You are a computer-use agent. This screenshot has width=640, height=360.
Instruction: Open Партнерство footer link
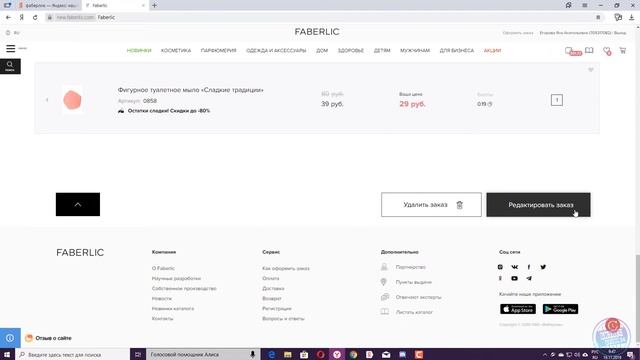coord(410,267)
